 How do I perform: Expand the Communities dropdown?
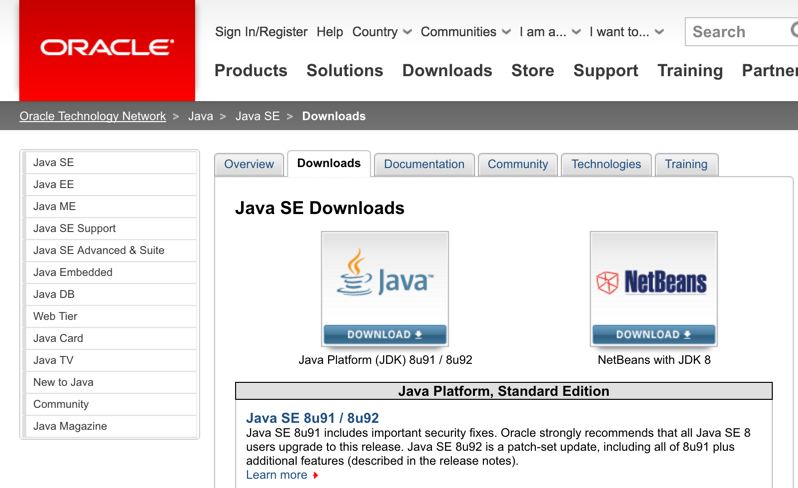465,32
